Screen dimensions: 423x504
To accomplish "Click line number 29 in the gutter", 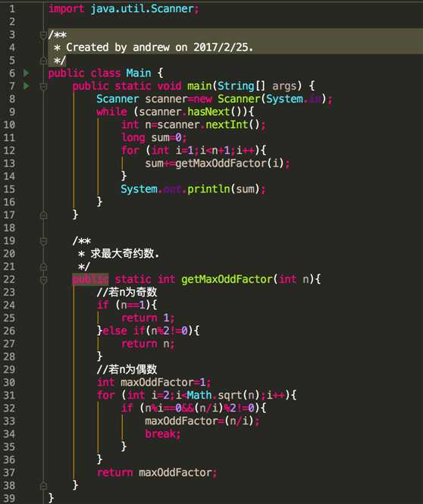I will (9, 370).
